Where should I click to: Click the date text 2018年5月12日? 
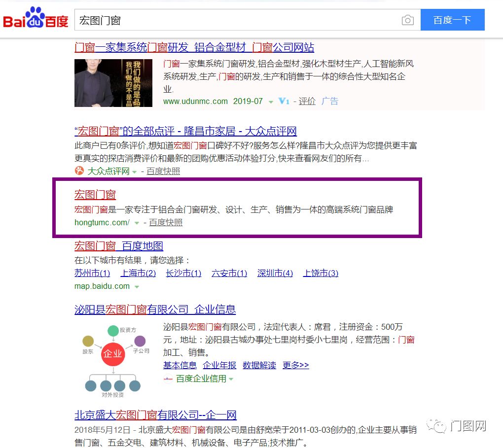pos(103,430)
